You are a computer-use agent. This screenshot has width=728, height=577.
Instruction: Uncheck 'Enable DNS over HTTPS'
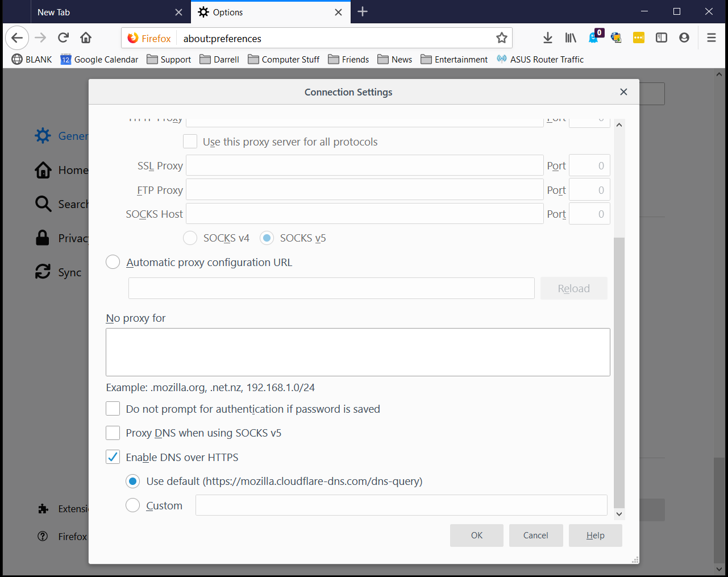pos(113,457)
